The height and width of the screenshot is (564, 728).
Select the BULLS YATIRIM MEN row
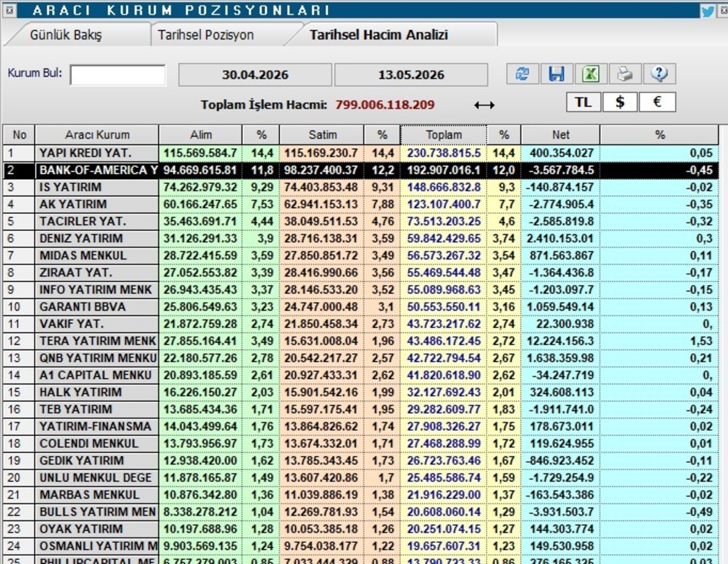point(361,512)
